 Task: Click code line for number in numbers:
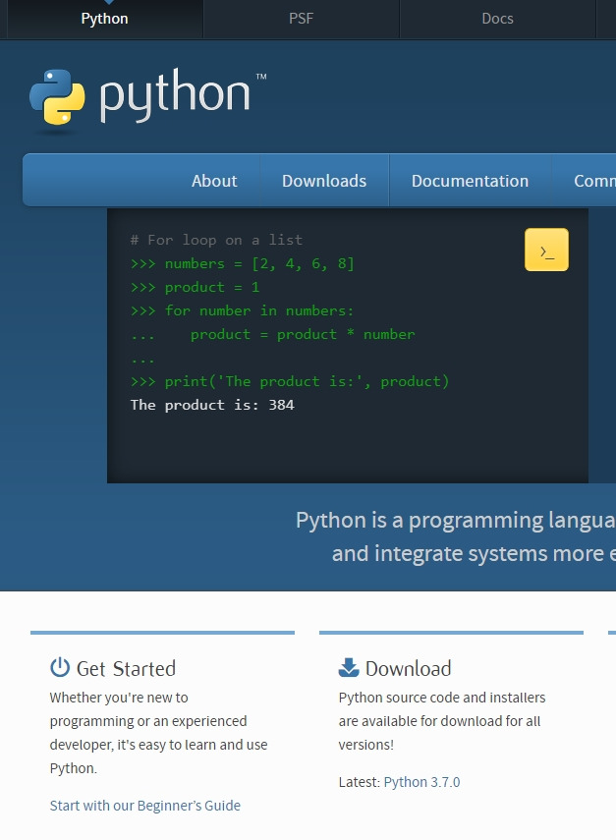[x=242, y=310]
